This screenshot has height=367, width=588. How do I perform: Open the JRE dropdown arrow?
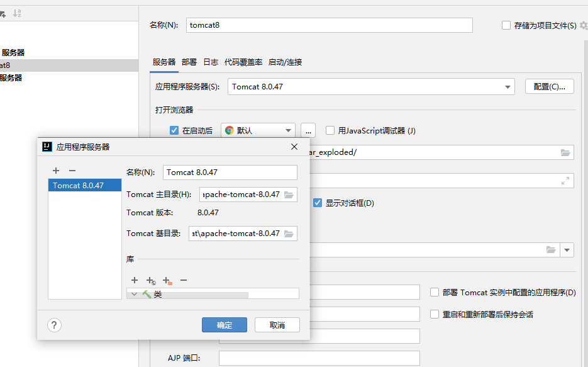click(567, 250)
